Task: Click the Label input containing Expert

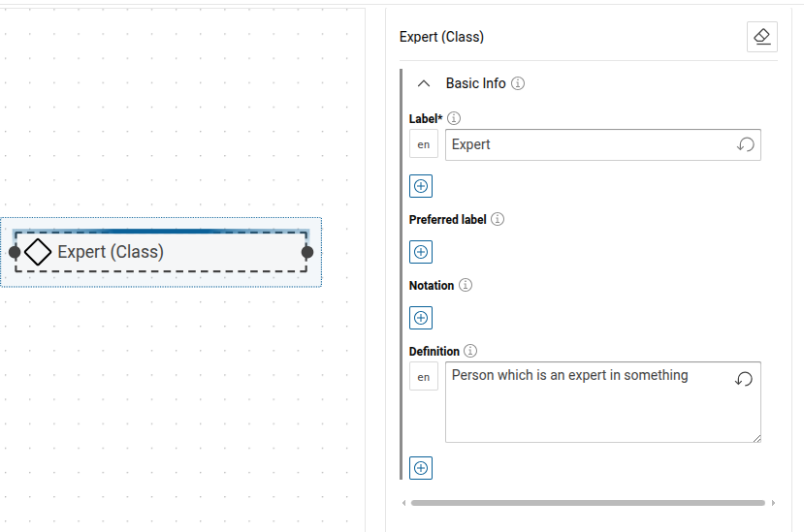Action: pyautogui.click(x=587, y=144)
